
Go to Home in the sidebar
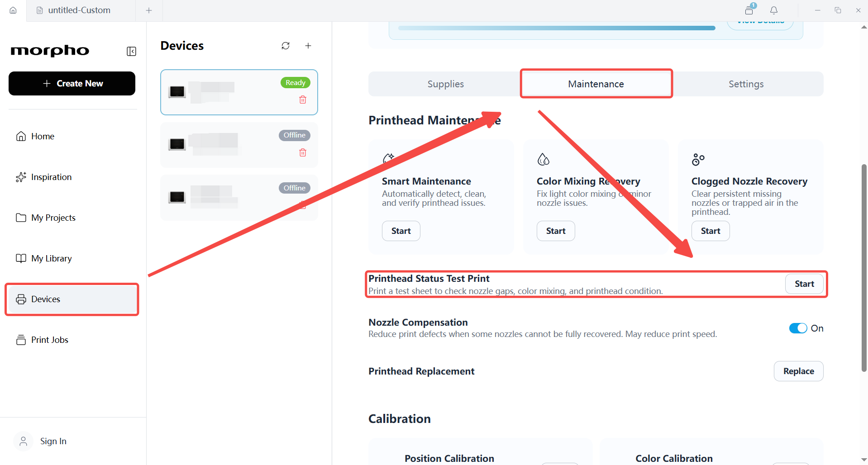point(72,136)
